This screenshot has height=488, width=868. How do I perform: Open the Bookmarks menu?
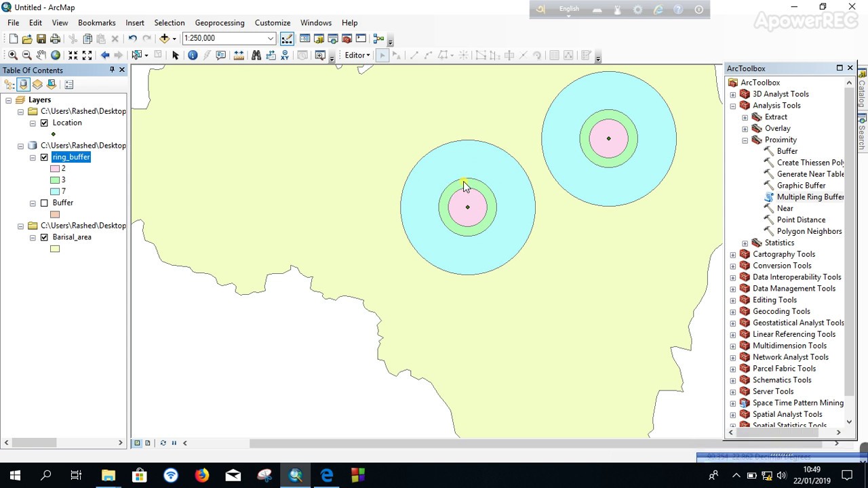tap(96, 22)
